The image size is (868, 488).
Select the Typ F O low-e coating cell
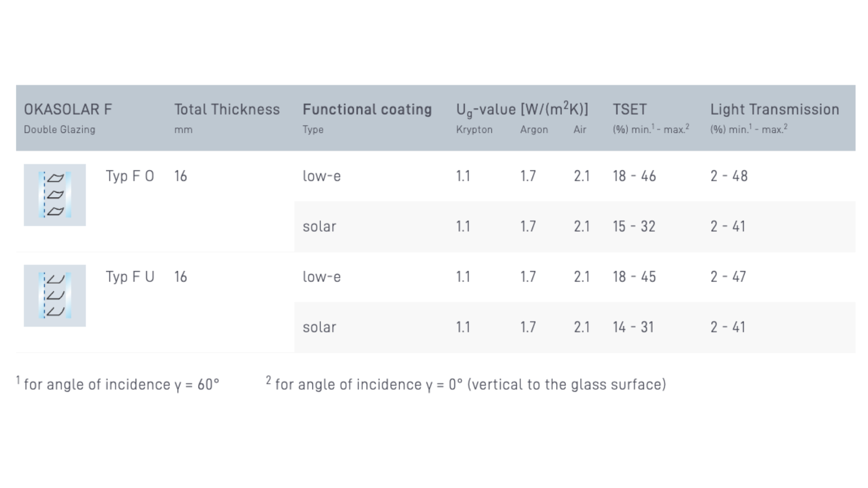click(321, 176)
